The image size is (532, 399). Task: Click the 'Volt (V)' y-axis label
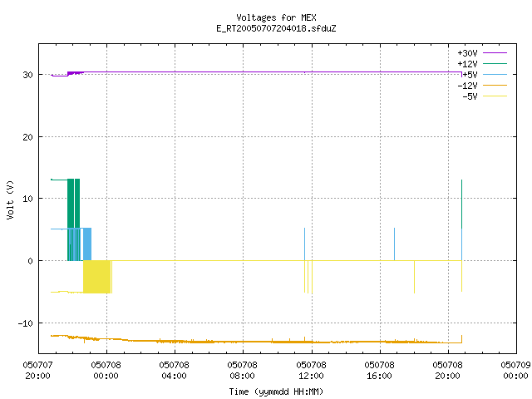click(x=10, y=199)
